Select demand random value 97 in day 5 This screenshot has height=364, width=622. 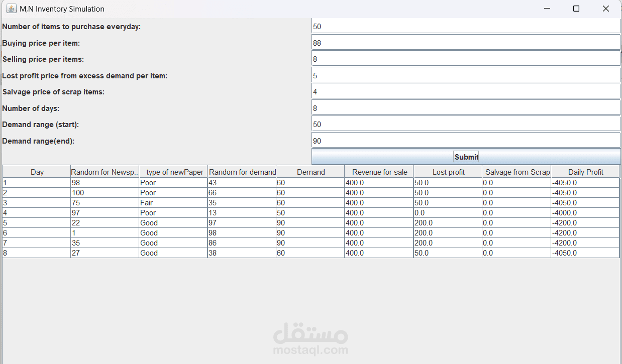tap(242, 223)
